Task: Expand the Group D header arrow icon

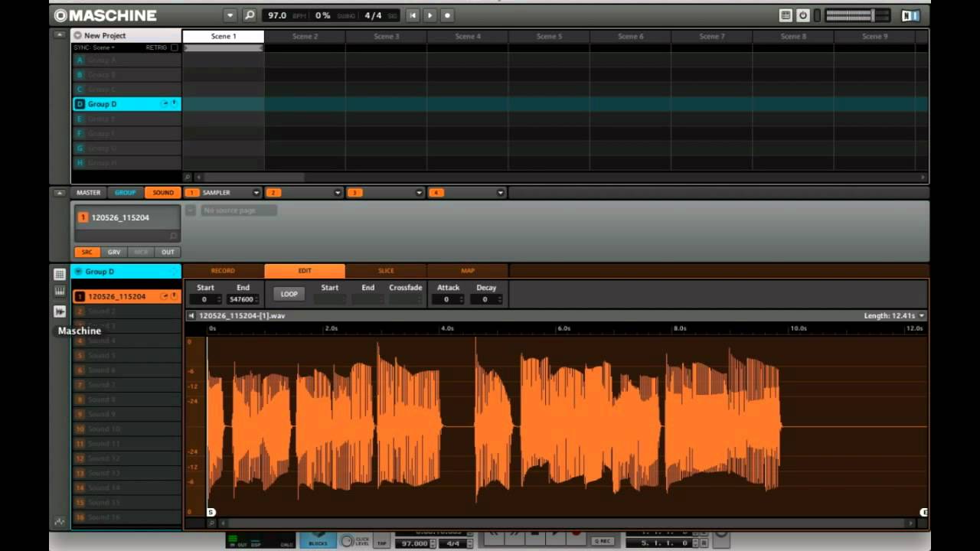Action: [78, 272]
